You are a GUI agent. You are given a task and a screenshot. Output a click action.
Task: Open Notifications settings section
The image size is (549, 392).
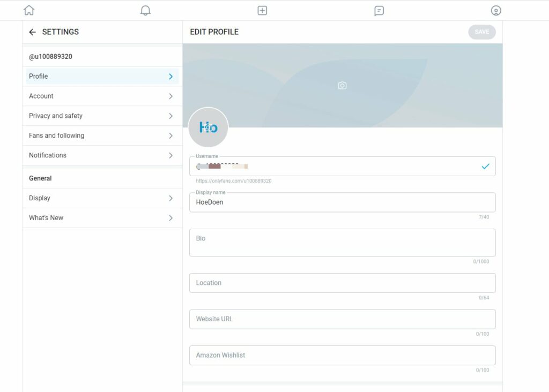(102, 155)
